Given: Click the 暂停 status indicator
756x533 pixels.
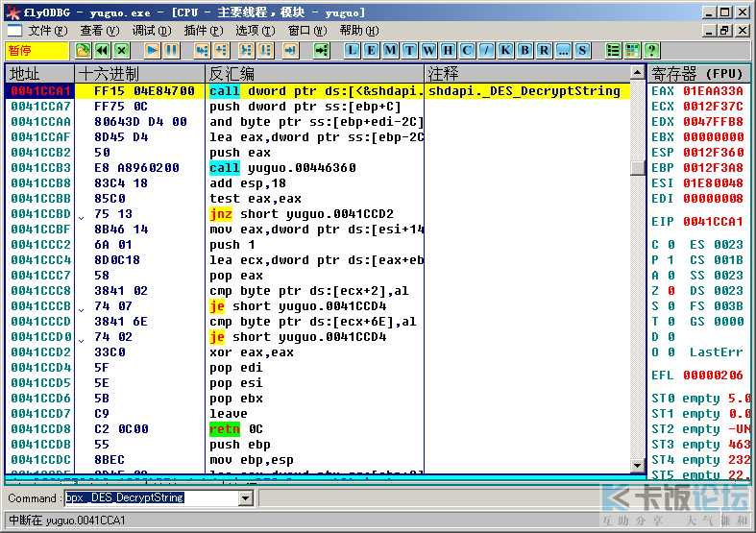Looking at the screenshot, I should [x=37, y=51].
